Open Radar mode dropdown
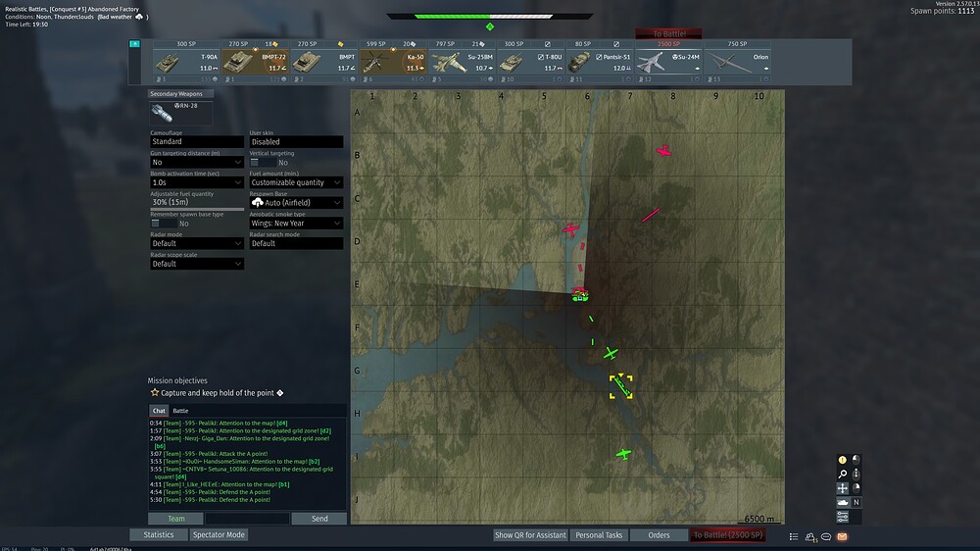 coord(196,243)
